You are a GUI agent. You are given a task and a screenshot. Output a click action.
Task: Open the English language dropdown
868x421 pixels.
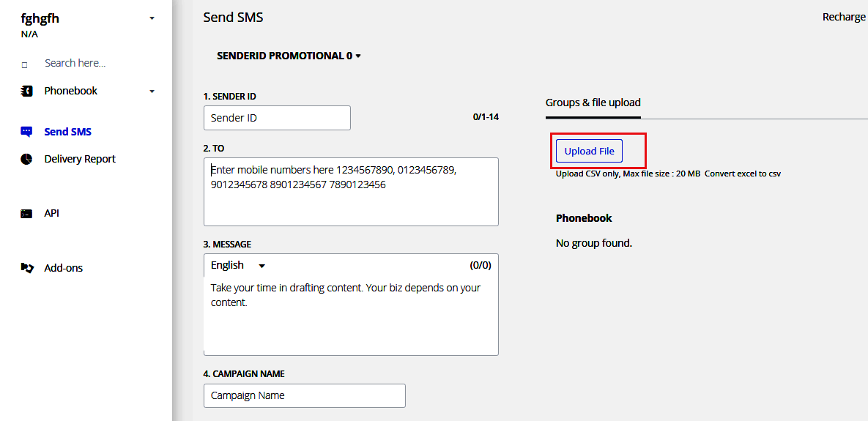point(238,266)
